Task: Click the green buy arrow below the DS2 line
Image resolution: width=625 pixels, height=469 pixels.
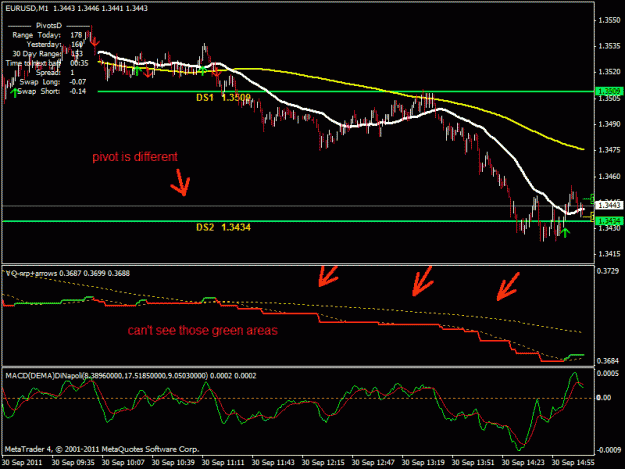Action: pyautogui.click(x=564, y=232)
